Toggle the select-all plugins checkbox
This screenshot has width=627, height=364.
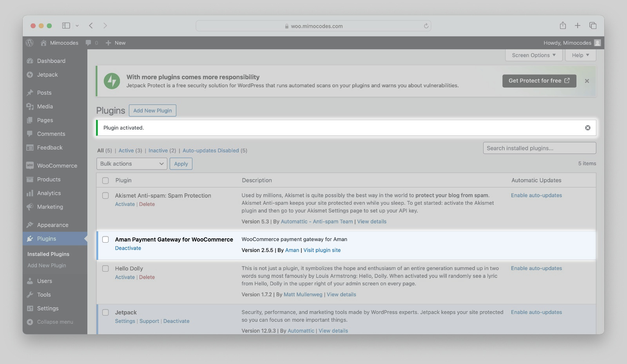[105, 180]
